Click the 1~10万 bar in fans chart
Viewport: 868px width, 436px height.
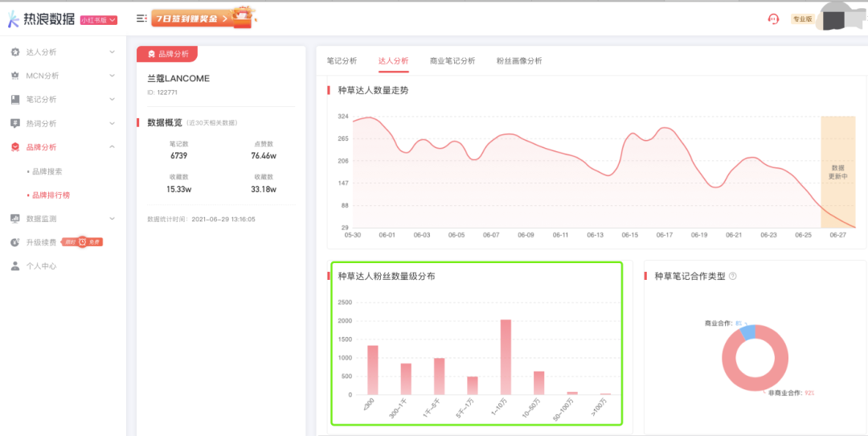(506, 357)
